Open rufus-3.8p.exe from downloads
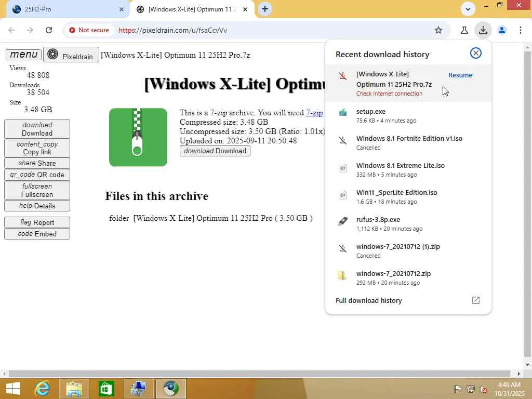 [408, 223]
